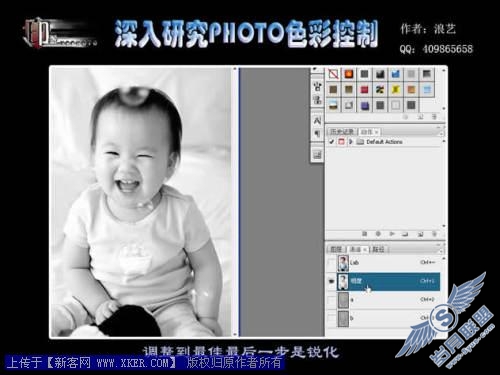The width and height of the screenshot is (500, 375).
Task: Close the 动作 tab with its x
Action: click(376, 132)
